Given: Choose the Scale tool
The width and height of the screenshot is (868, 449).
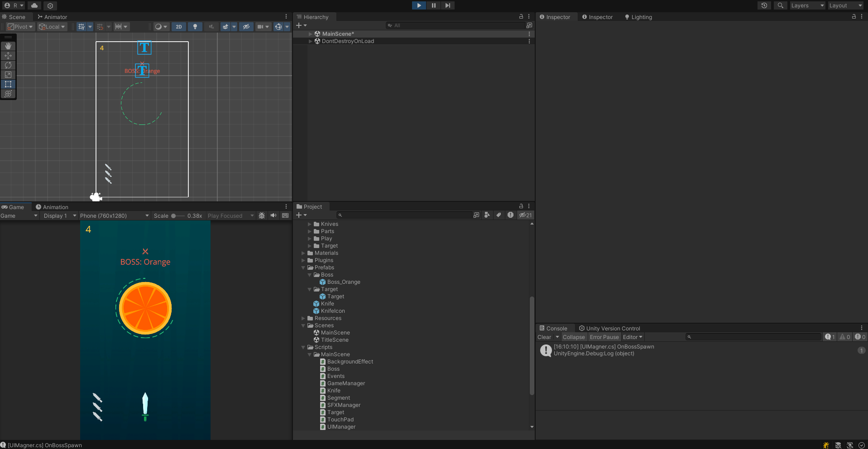Looking at the screenshot, I should point(8,75).
